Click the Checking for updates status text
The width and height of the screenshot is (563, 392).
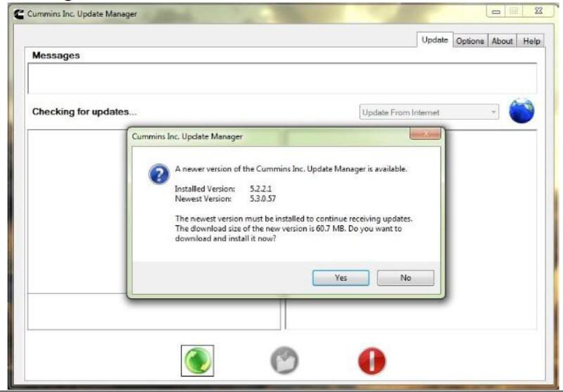click(x=84, y=112)
